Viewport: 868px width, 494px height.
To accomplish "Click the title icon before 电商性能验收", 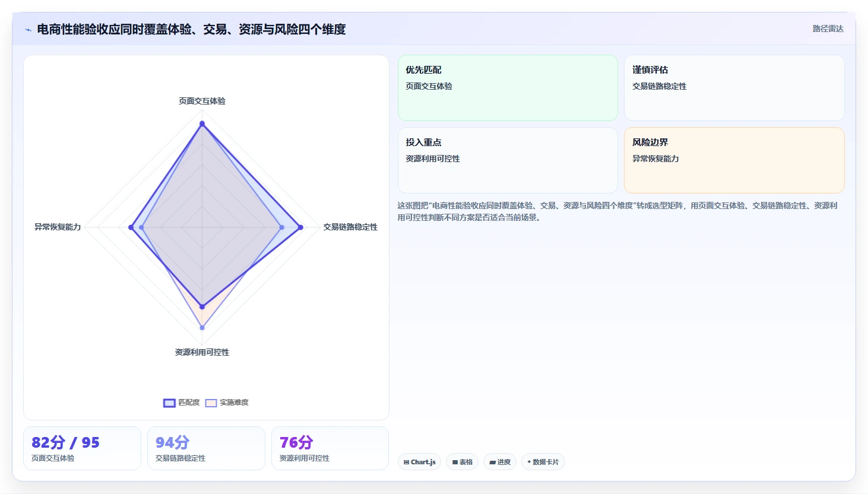I will point(28,30).
